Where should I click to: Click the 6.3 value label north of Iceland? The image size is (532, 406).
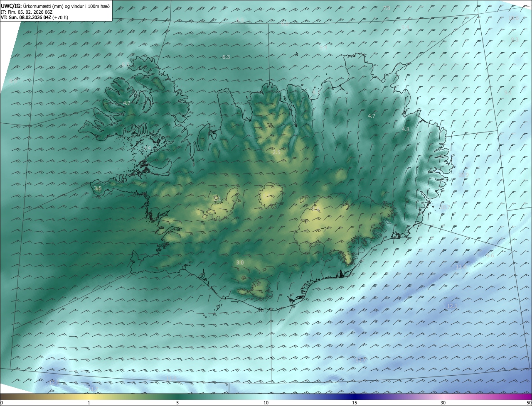point(226,57)
